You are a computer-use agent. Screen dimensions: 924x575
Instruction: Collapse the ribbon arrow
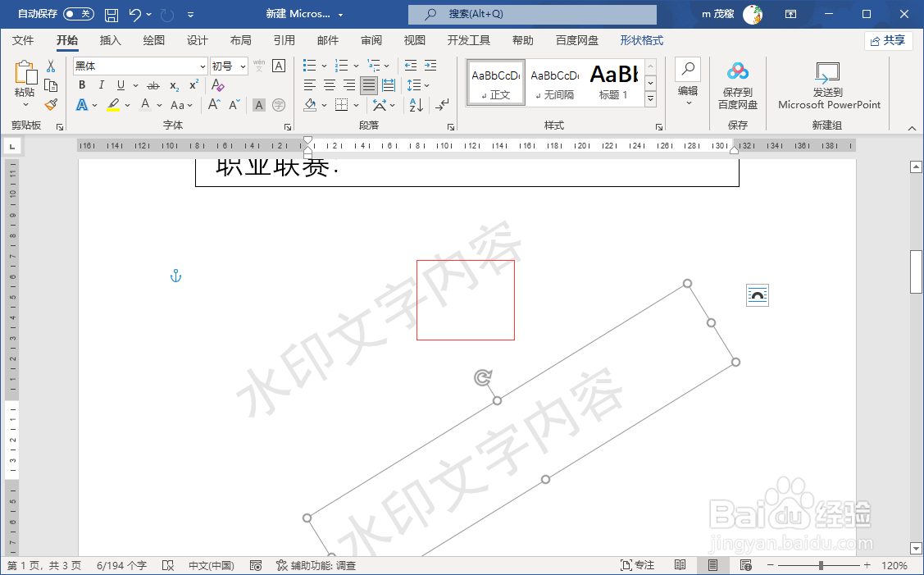(912, 128)
